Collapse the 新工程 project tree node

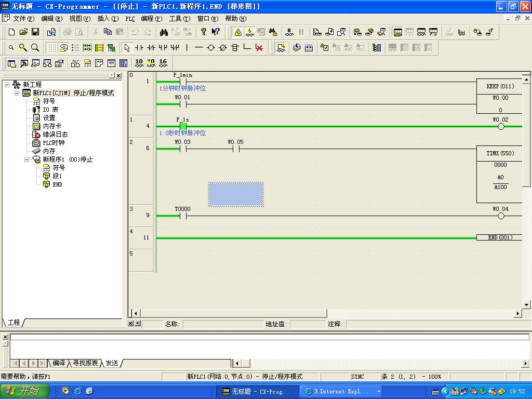pos(7,85)
